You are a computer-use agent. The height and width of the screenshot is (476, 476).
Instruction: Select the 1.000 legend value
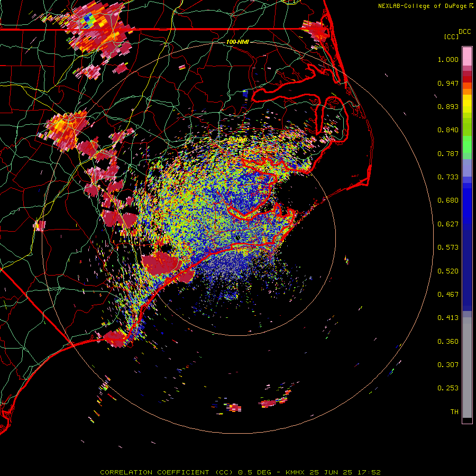[448, 59]
